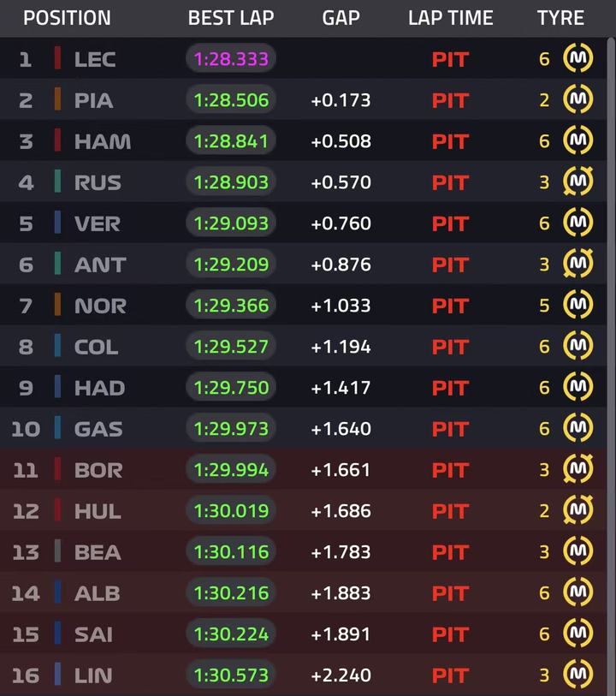This screenshot has height=696, width=616.
Task: Click the medium tyre icon in LEC's row
Action: point(577,58)
